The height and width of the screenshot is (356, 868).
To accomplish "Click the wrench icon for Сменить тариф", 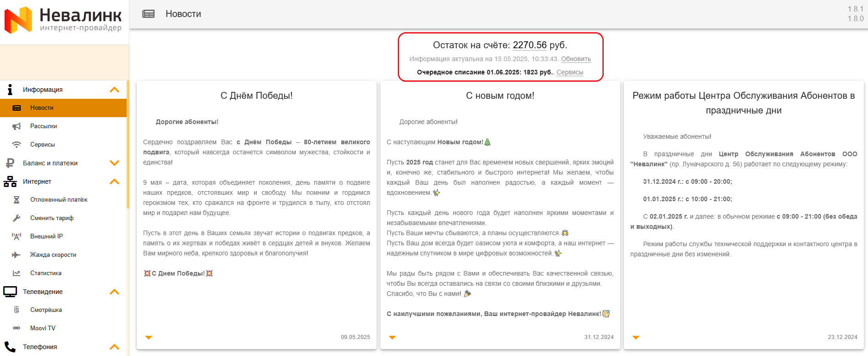I will pyautogui.click(x=17, y=218).
